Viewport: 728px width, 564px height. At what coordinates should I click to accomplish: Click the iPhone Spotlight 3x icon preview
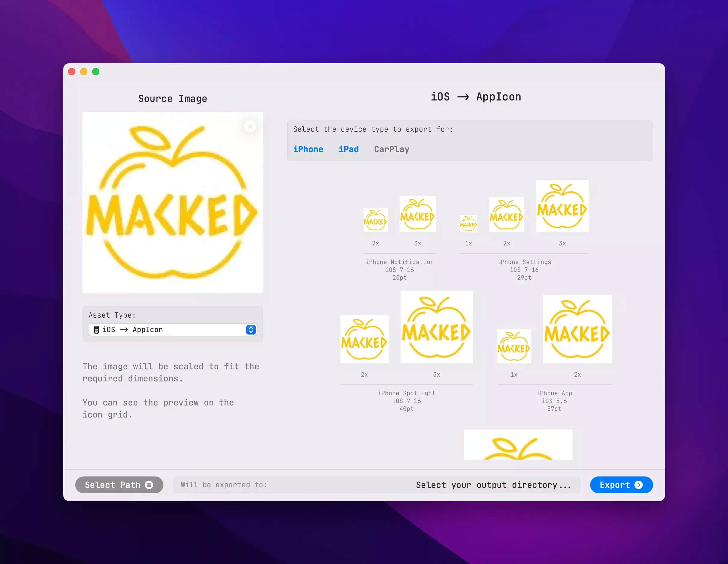pos(436,327)
